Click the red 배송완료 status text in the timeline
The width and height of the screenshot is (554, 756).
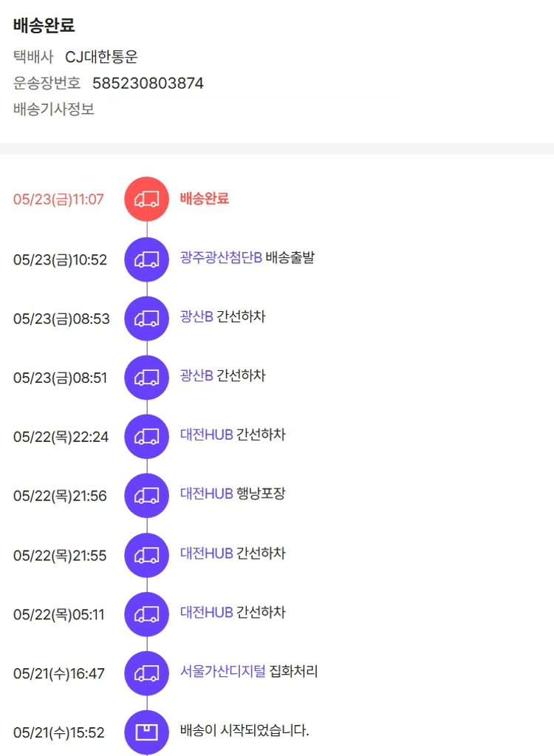(205, 199)
